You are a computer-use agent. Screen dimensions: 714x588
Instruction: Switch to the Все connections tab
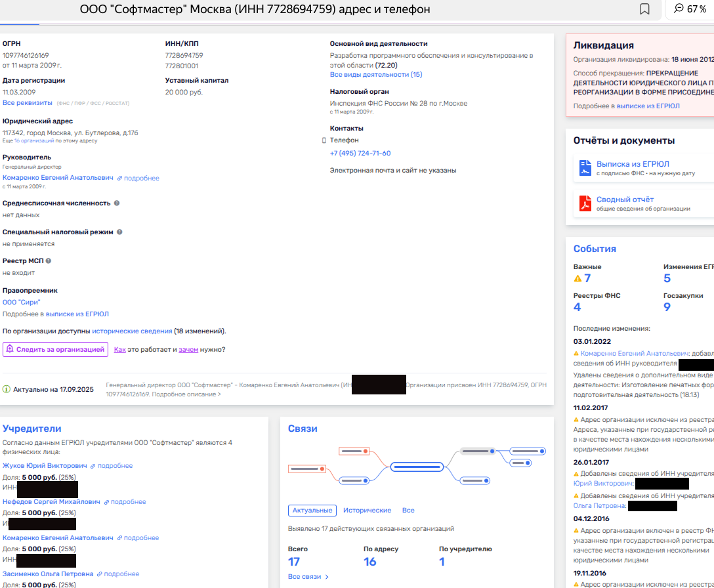point(408,511)
